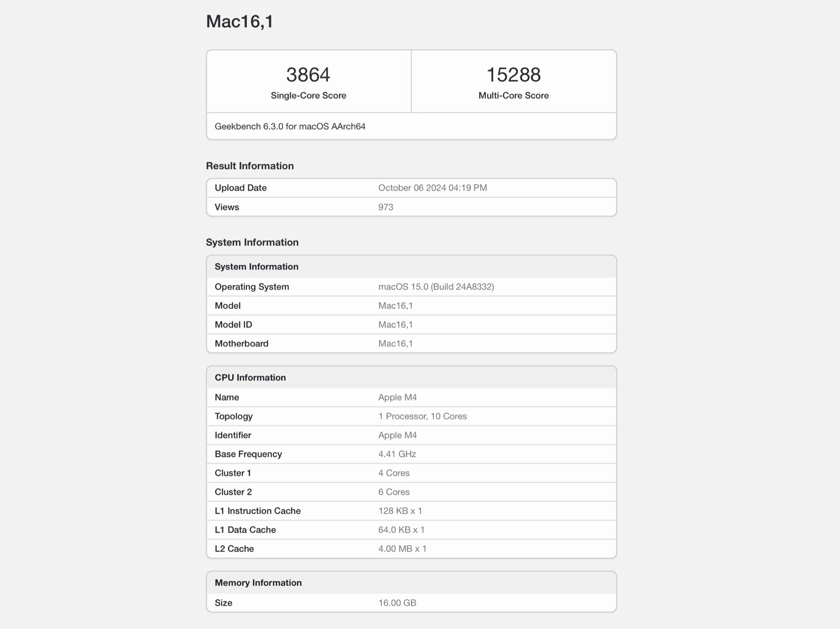
Task: Click the L2 Cache row label
Action: click(x=234, y=548)
